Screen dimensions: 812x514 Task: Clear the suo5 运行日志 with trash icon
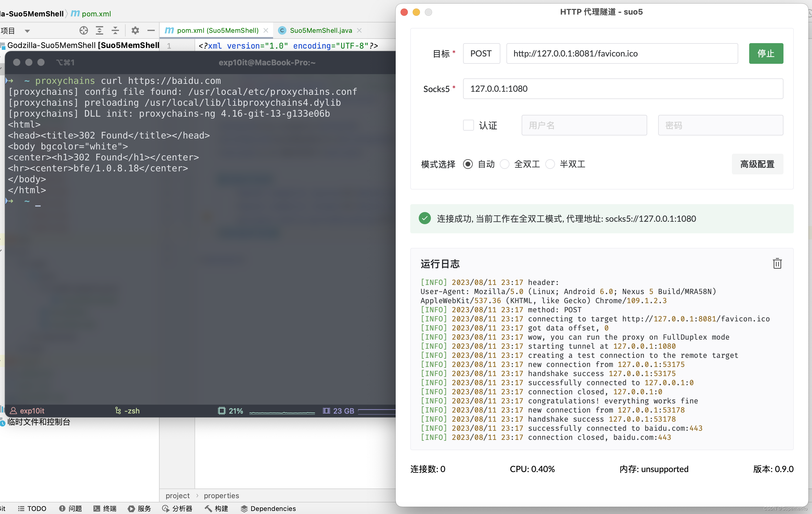[x=777, y=264]
